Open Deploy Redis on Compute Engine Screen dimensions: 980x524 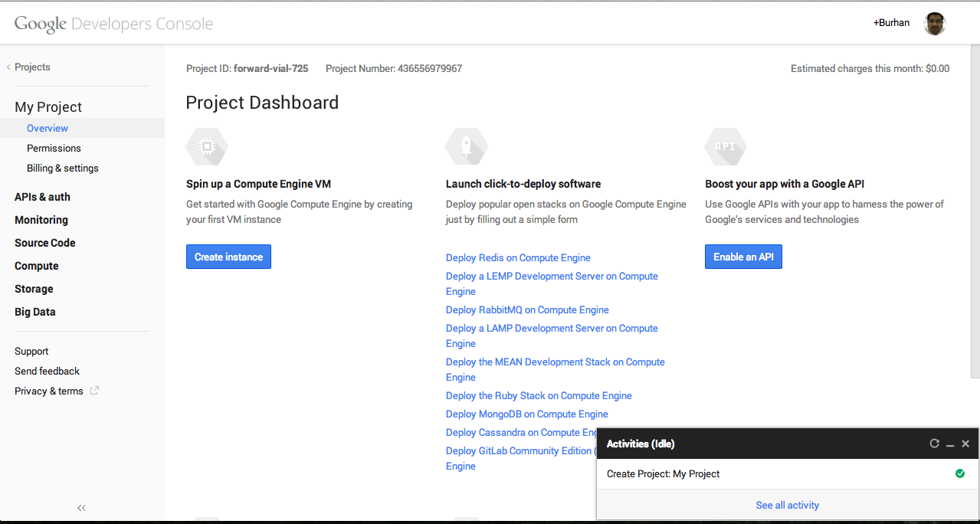pyautogui.click(x=518, y=258)
